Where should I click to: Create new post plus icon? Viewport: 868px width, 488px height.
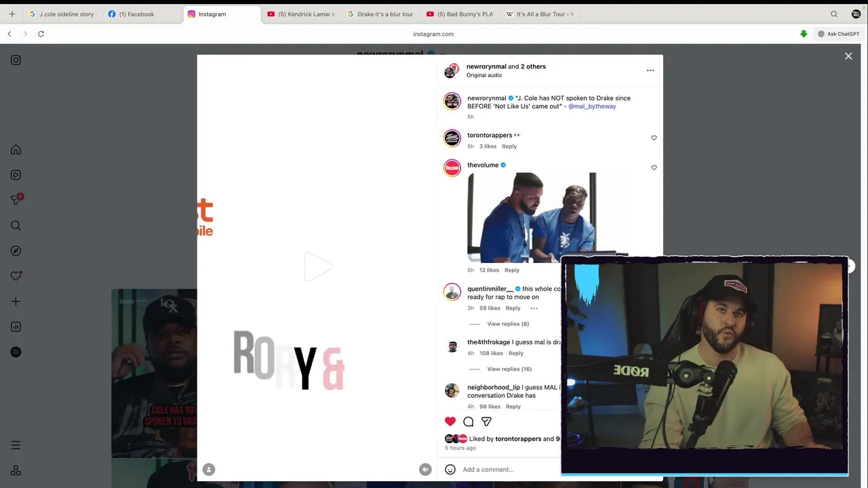pos(16,302)
